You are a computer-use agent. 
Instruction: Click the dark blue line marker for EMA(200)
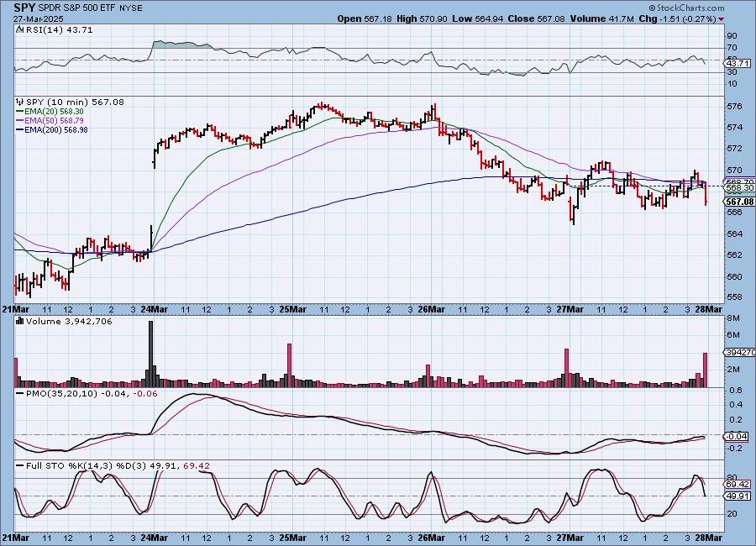coord(20,129)
